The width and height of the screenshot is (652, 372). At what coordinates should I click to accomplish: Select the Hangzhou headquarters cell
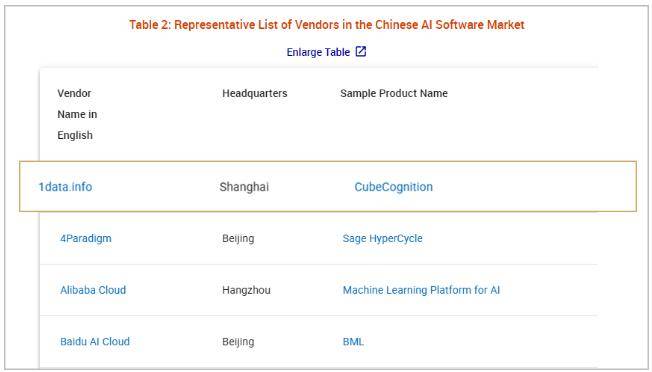[246, 290]
